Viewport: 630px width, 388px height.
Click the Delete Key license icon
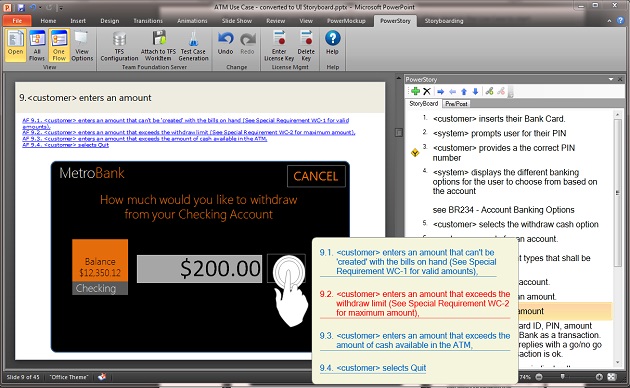point(306,46)
